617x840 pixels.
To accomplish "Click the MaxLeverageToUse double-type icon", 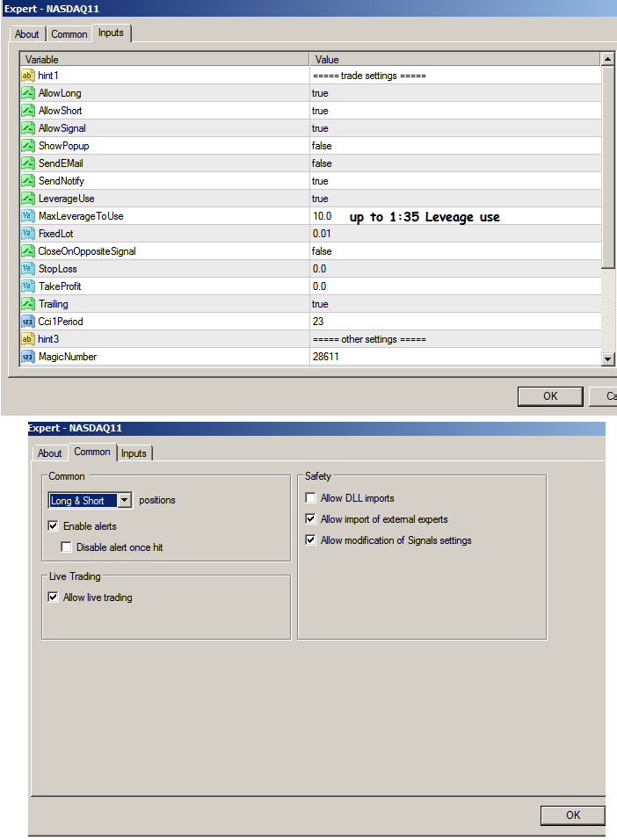I will click(28, 216).
